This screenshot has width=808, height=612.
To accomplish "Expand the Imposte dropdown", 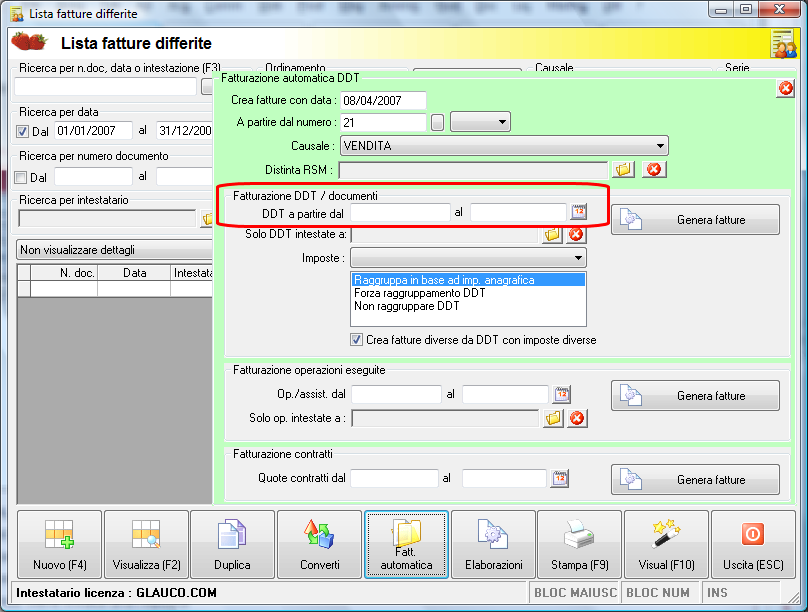I will [468, 258].
